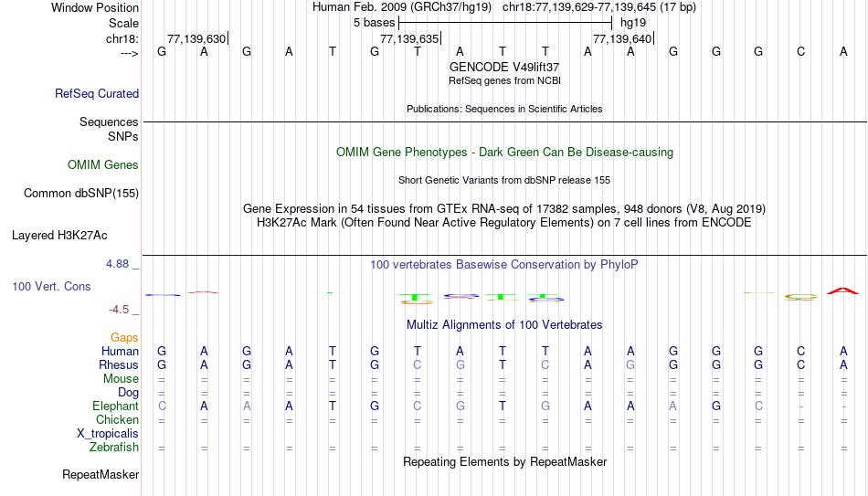Click the SNPs track label
This screenshot has width=868, height=496.
[123, 136]
